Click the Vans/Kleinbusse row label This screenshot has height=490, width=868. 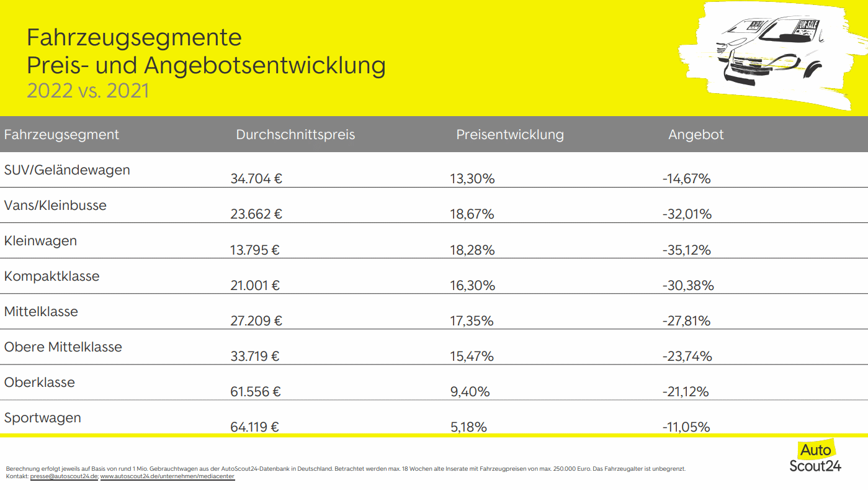click(x=55, y=206)
